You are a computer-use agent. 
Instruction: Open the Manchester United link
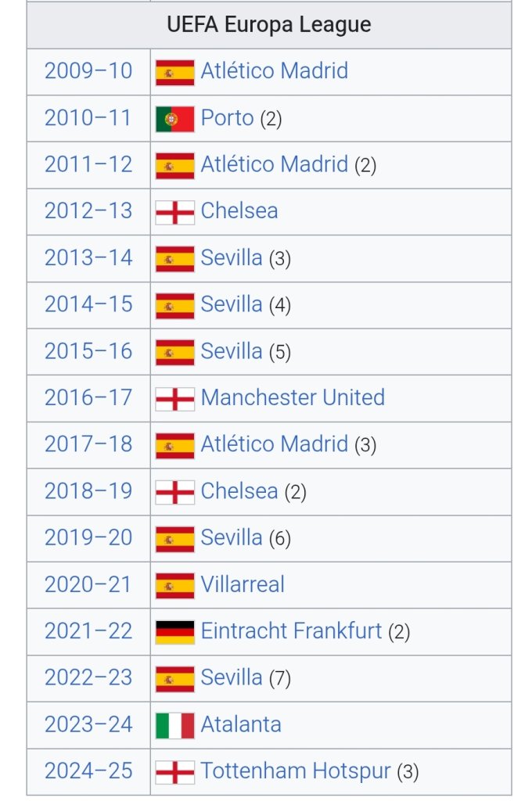tap(293, 397)
